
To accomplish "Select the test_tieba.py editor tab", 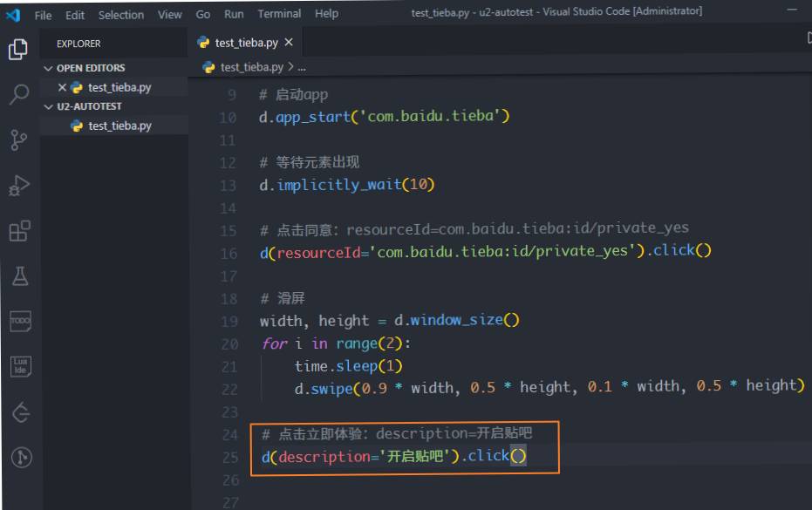I will [244, 43].
